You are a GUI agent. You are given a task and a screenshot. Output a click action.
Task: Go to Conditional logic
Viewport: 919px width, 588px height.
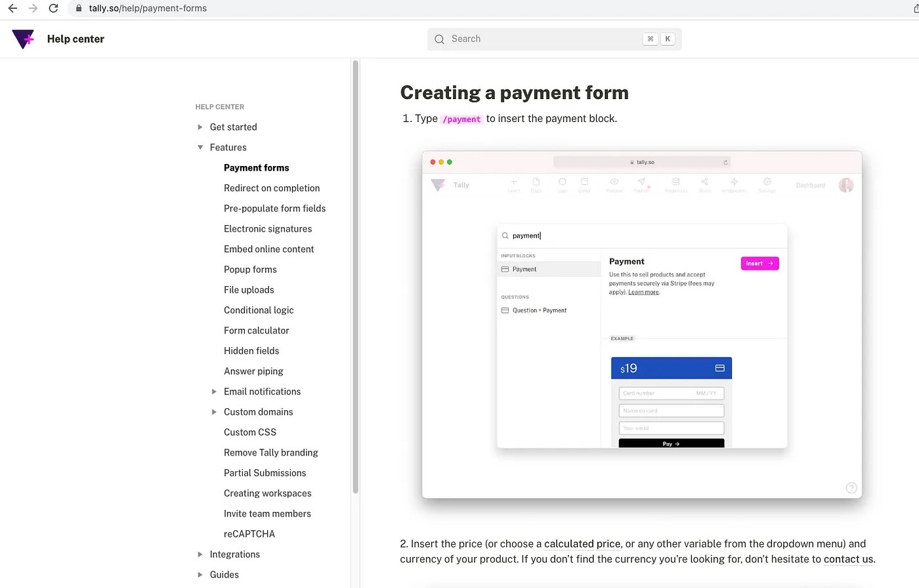pyautogui.click(x=259, y=310)
